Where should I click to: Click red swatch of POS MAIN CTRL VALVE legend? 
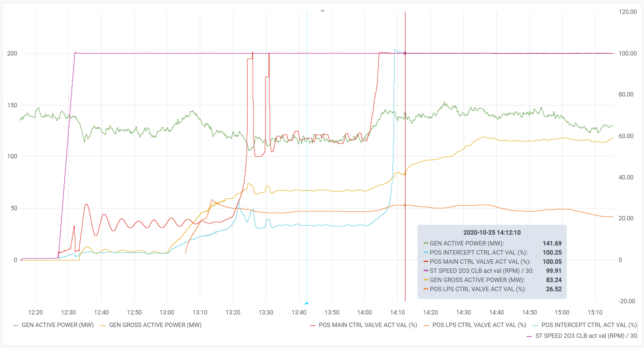313,325
